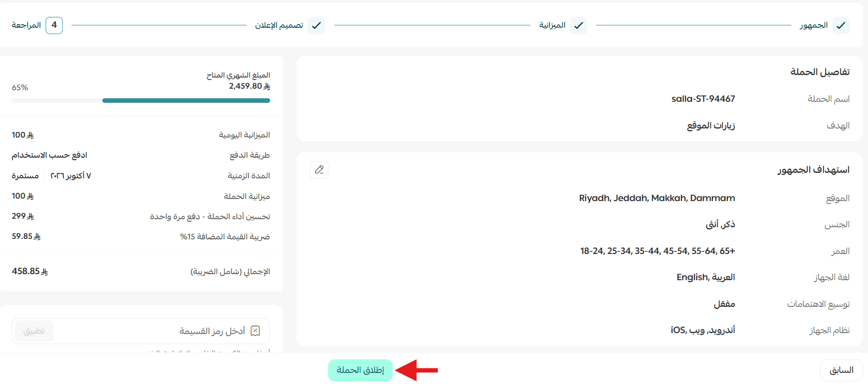Click interest expansion value مفعّل
868x384 pixels.
coord(724,304)
